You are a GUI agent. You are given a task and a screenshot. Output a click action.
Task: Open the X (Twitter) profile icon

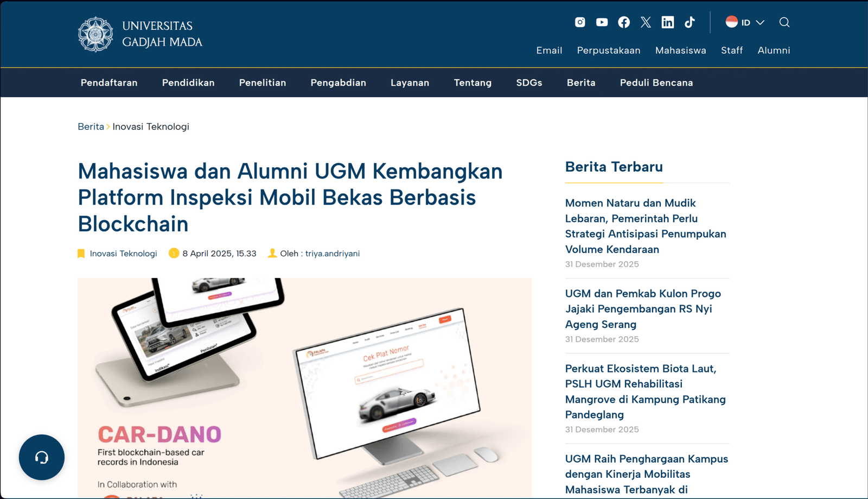click(x=646, y=22)
